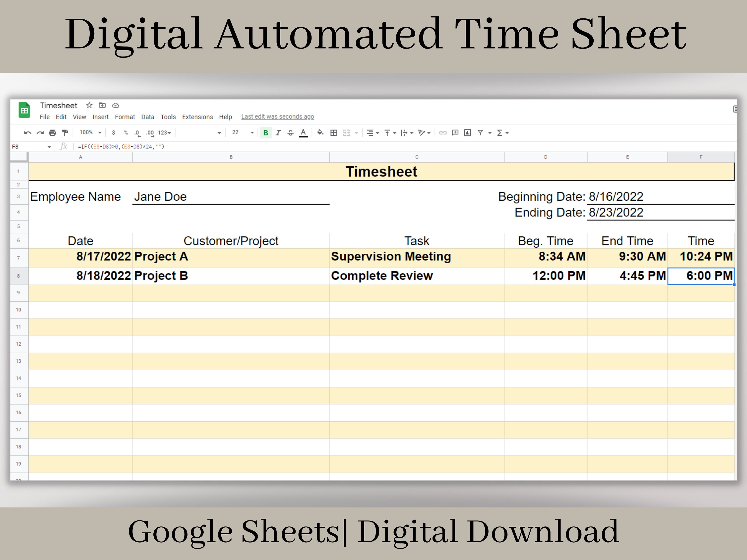Expand the functions sigma menu
Image resolution: width=747 pixels, height=560 pixels.
502,133
